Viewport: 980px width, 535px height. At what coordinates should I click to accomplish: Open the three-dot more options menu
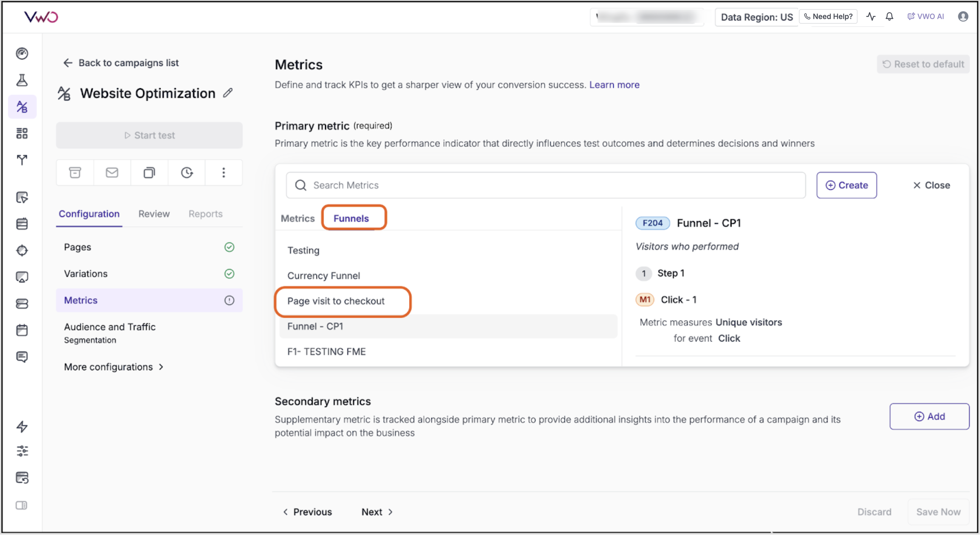224,172
